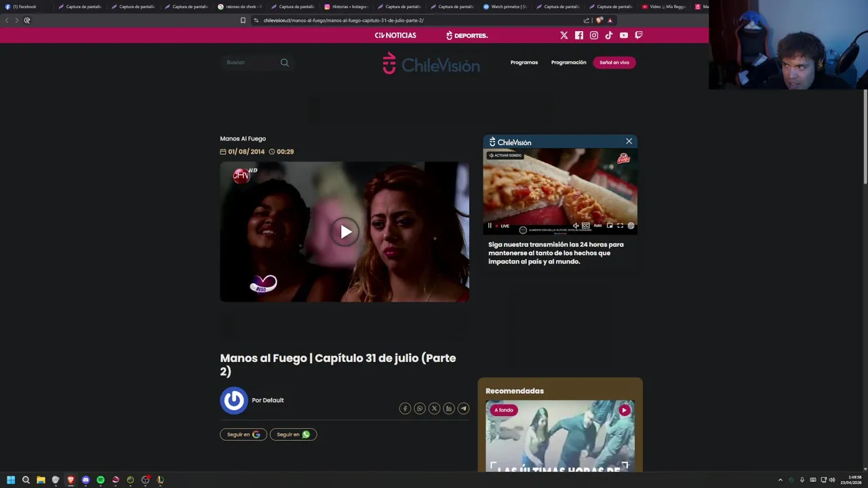
Task: Switch to the ratones de shrek tab
Action: [240, 7]
